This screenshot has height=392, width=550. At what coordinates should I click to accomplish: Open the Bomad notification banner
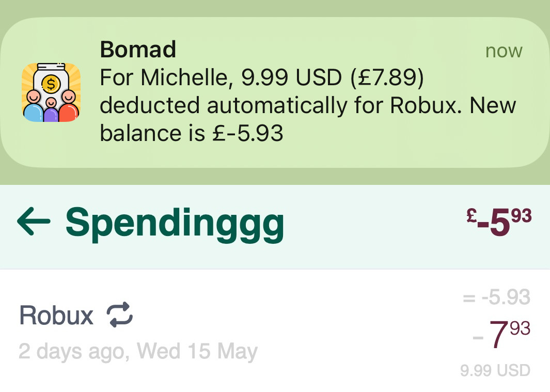(x=275, y=92)
